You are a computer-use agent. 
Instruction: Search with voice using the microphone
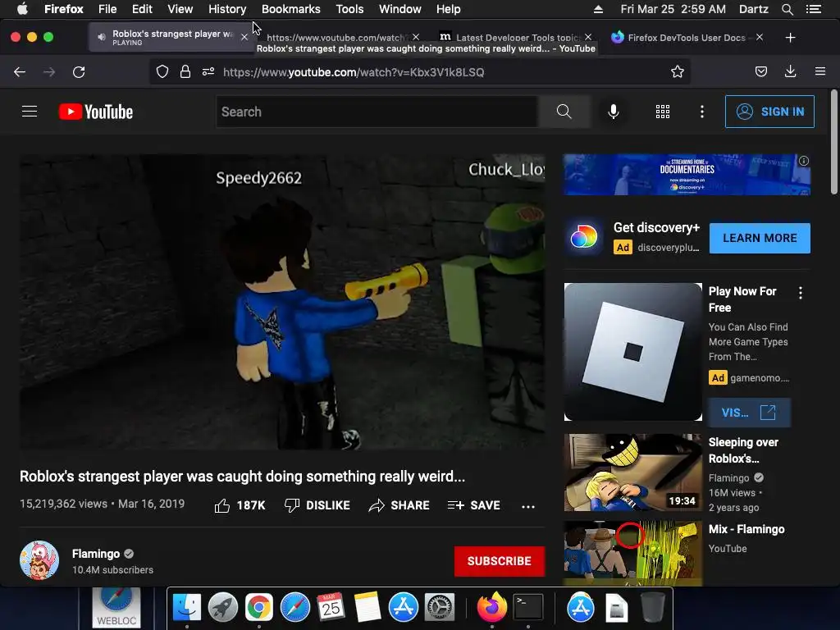click(x=614, y=112)
